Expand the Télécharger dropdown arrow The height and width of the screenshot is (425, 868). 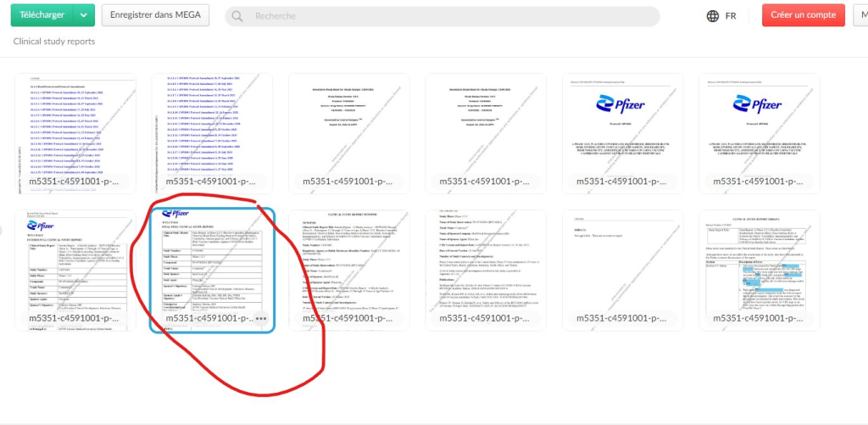pyautogui.click(x=82, y=15)
